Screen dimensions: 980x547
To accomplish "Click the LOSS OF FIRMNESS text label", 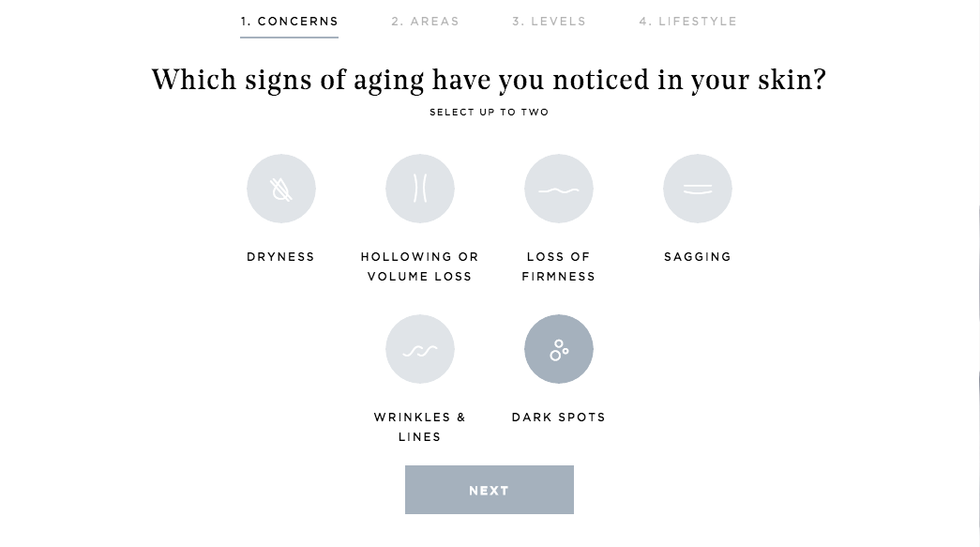I will coord(559,266).
